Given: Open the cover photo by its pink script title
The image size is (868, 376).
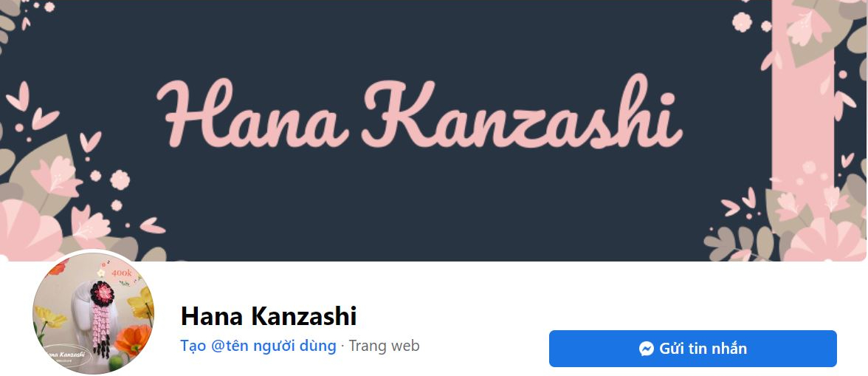Looking at the screenshot, I should [x=419, y=113].
